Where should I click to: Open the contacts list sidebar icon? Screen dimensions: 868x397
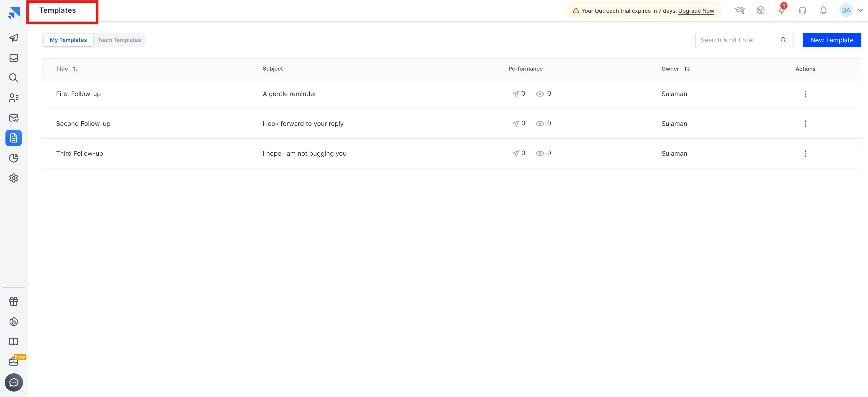13,98
